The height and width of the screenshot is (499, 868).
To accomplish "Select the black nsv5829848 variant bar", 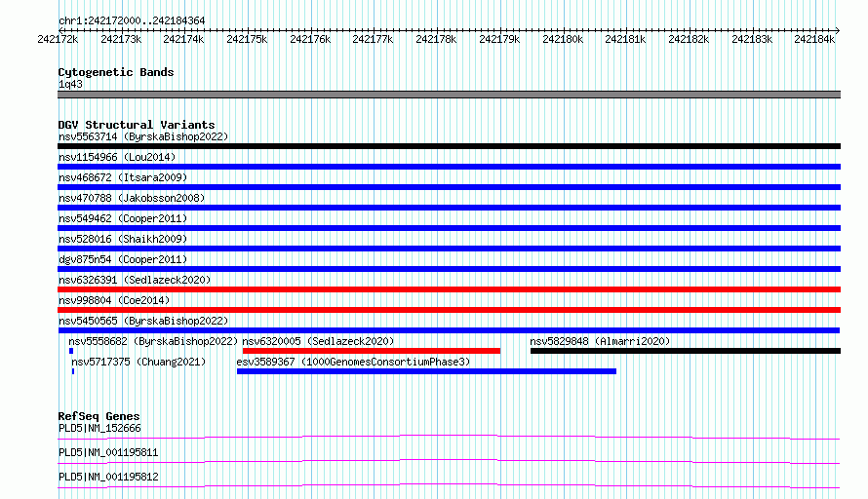I will [686, 351].
